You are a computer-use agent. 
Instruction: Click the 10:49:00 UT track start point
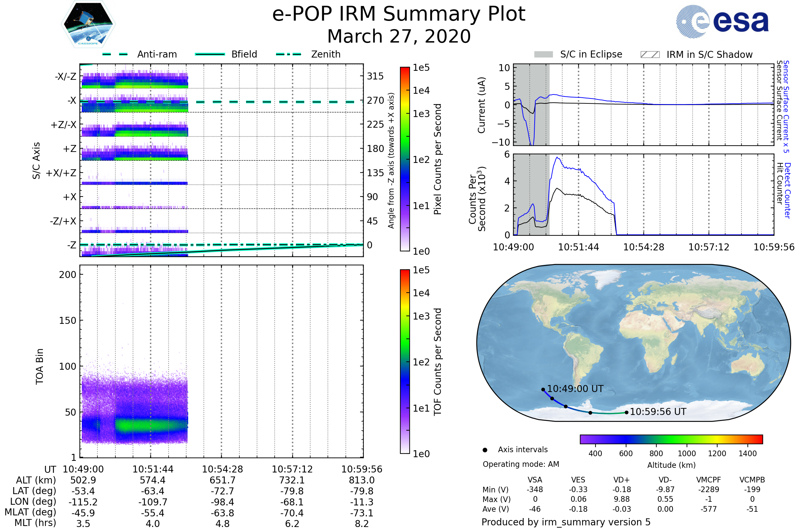[543, 389]
